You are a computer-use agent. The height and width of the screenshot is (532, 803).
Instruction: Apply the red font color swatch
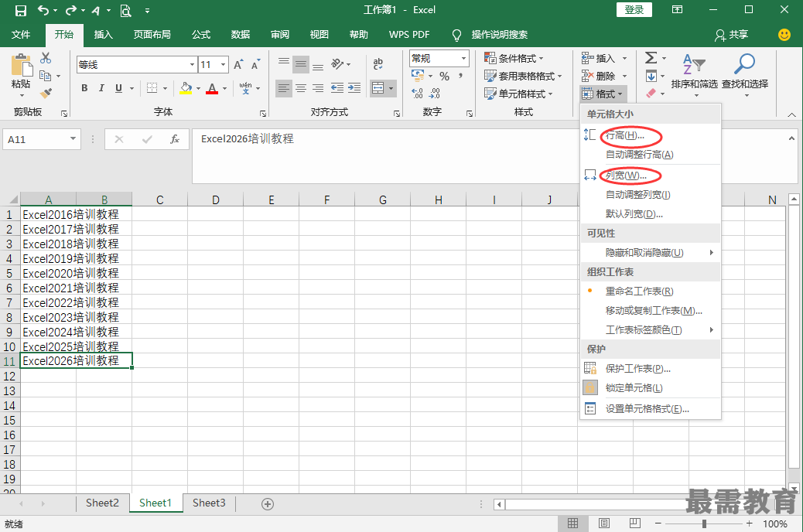212,89
